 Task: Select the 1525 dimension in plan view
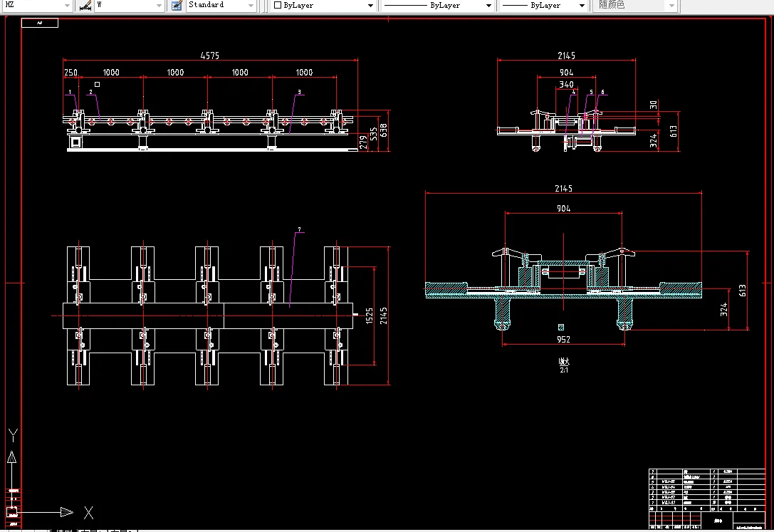370,315
